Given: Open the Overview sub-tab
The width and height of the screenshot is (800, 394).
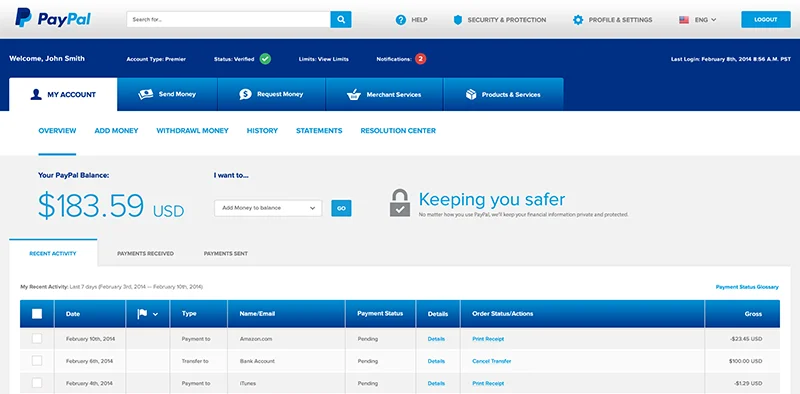Looking at the screenshot, I should [x=57, y=131].
